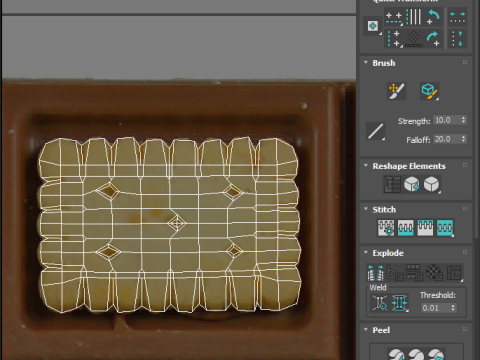This screenshot has height=360, width=480.
Task: Click the Weld Threshold value field
Action: 435,308
